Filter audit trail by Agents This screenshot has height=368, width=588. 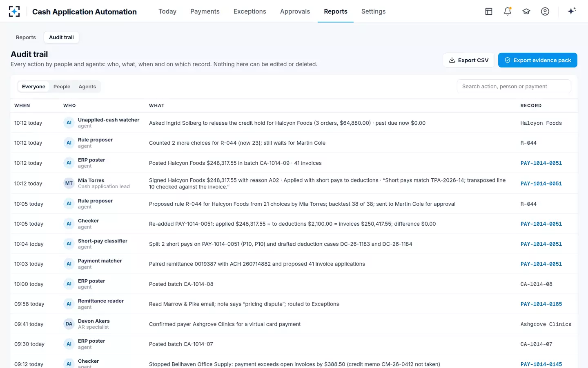tap(87, 87)
